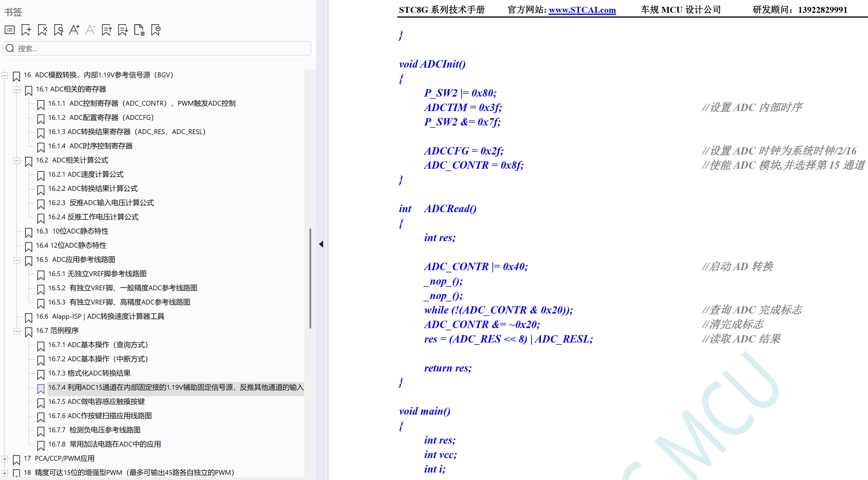Open bookmark 16.1.1 ADC控制寄存器

141,103
